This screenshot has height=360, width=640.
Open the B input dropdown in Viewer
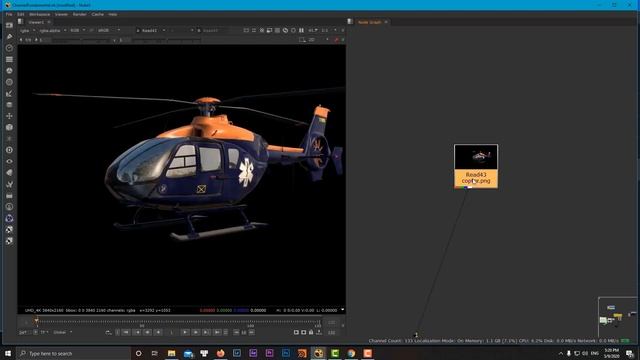(x=212, y=31)
